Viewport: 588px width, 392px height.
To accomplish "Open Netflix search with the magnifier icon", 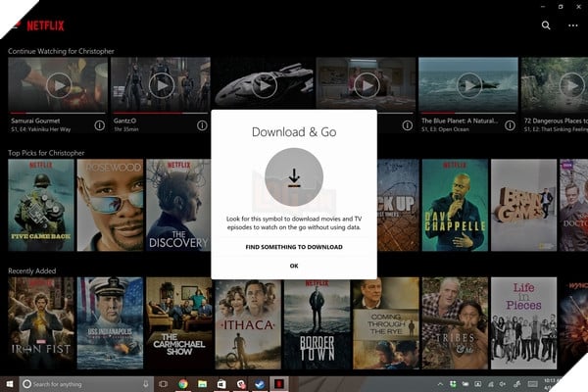I will [x=546, y=25].
